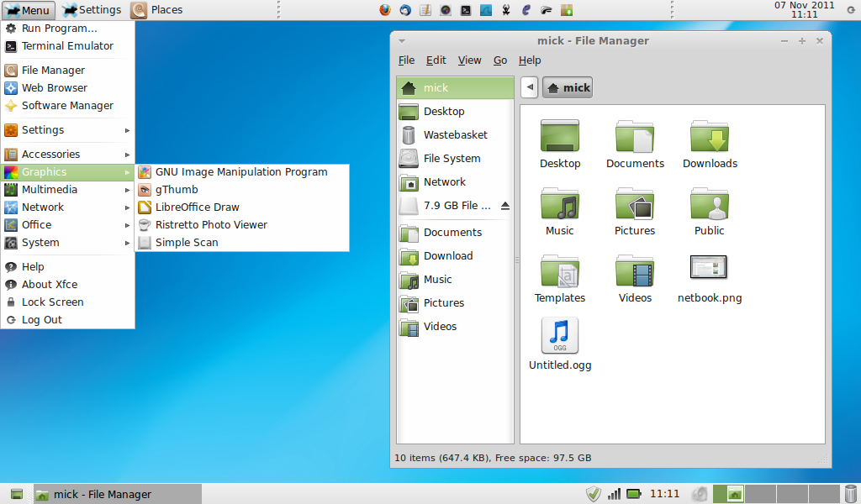This screenshot has width=861, height=504.
Task: Open Network in the file manager sidebar
Action: coord(455,182)
